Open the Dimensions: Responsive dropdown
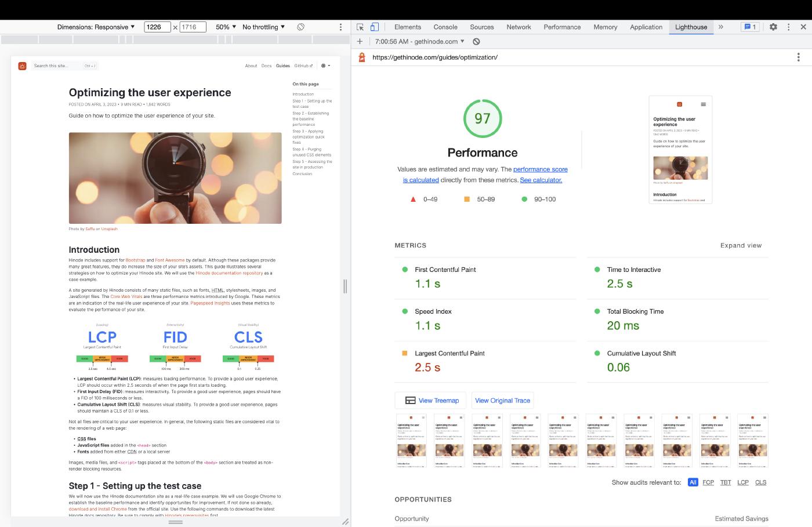 click(96, 27)
